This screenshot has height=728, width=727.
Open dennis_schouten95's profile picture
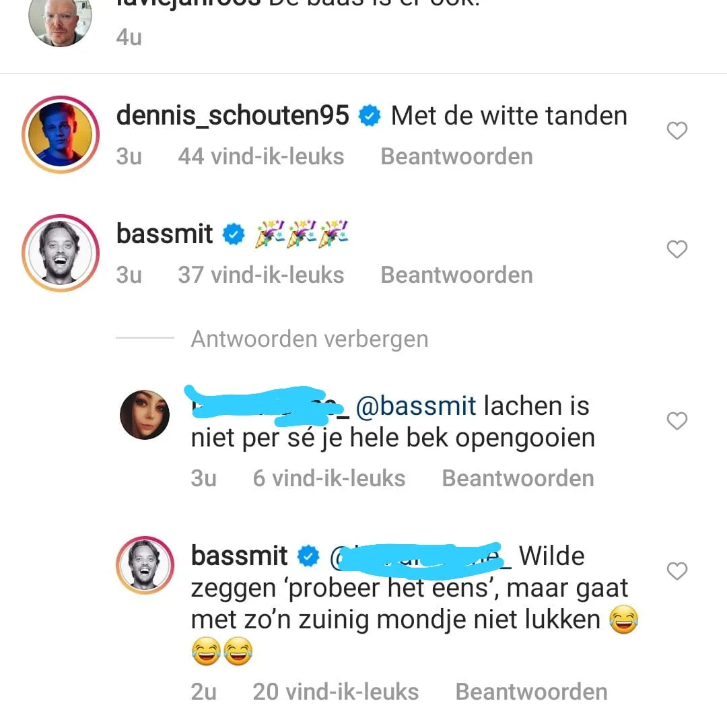61,134
